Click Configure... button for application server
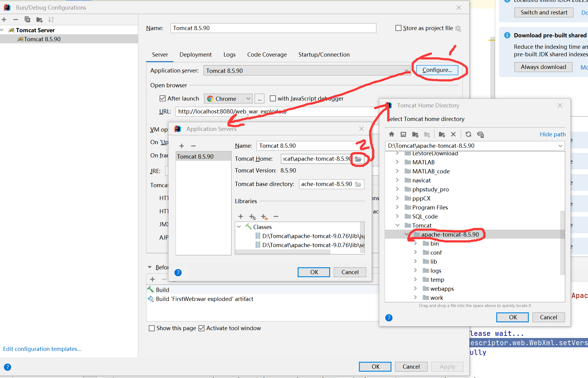 tap(437, 70)
